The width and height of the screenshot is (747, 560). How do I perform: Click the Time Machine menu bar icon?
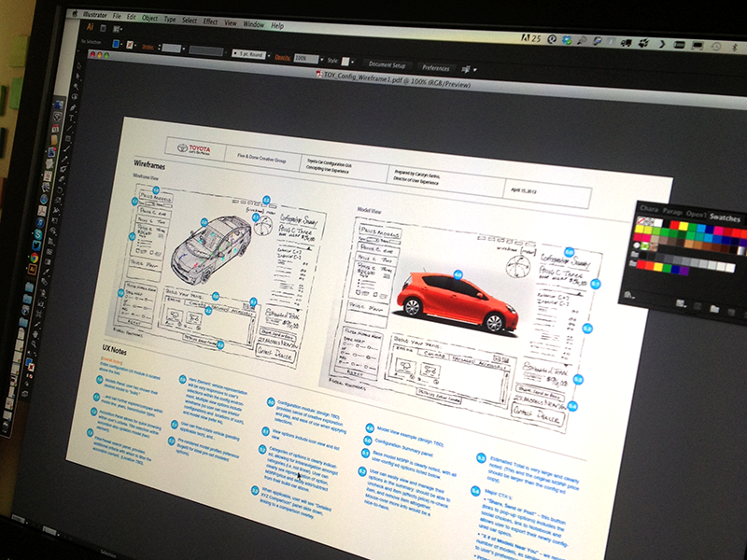coord(715,47)
